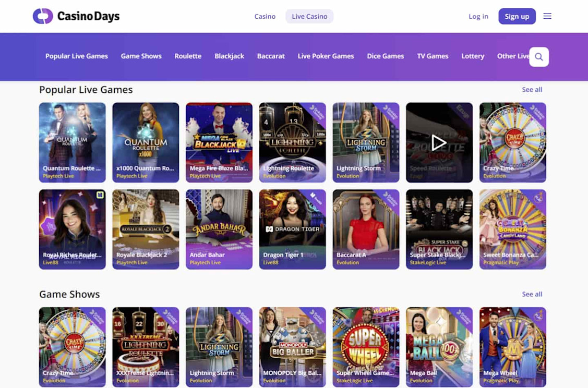Click the Popular Live Games heading
This screenshot has height=388, width=588.
pyautogui.click(x=86, y=90)
